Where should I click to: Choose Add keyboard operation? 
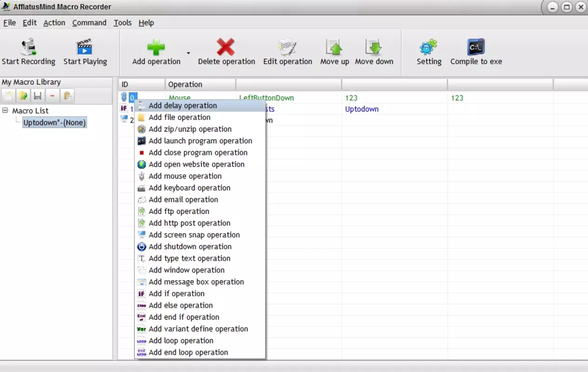200,188
